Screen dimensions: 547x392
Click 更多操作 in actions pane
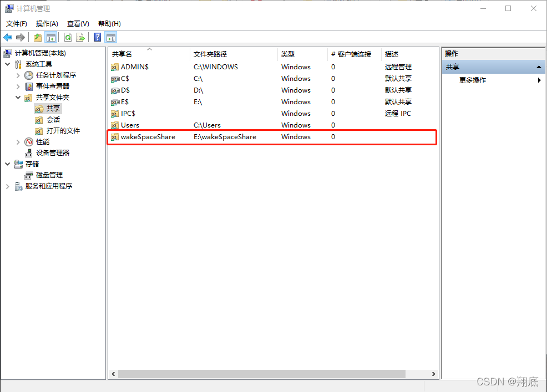pos(472,80)
